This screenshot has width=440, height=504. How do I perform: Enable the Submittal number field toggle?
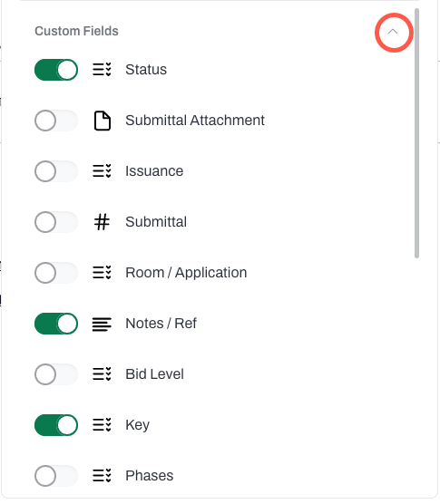(x=56, y=222)
